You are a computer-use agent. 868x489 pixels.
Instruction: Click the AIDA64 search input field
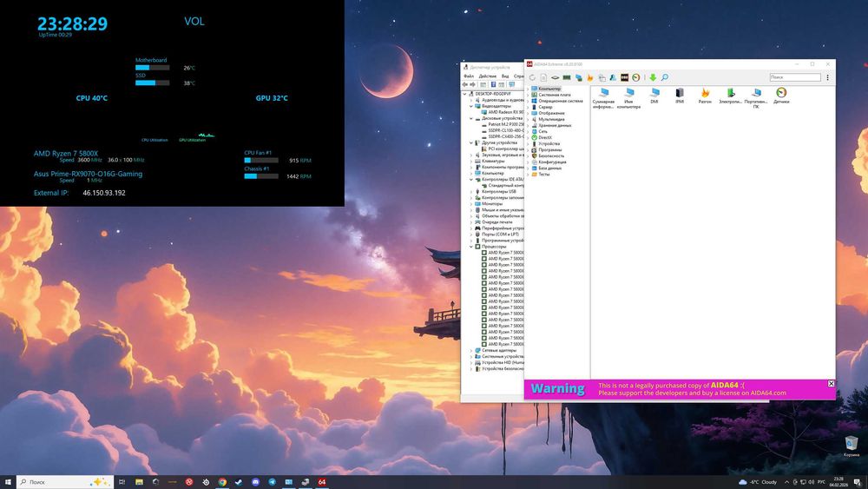(795, 77)
